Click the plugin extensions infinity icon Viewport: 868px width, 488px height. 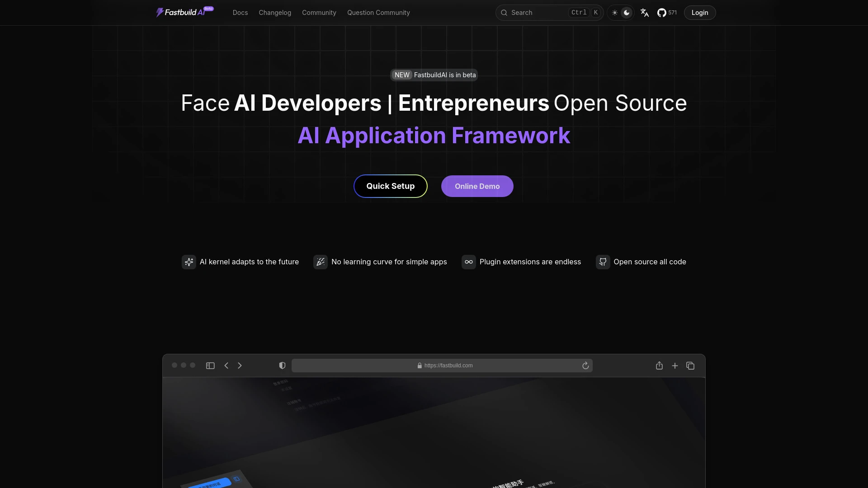point(469,262)
